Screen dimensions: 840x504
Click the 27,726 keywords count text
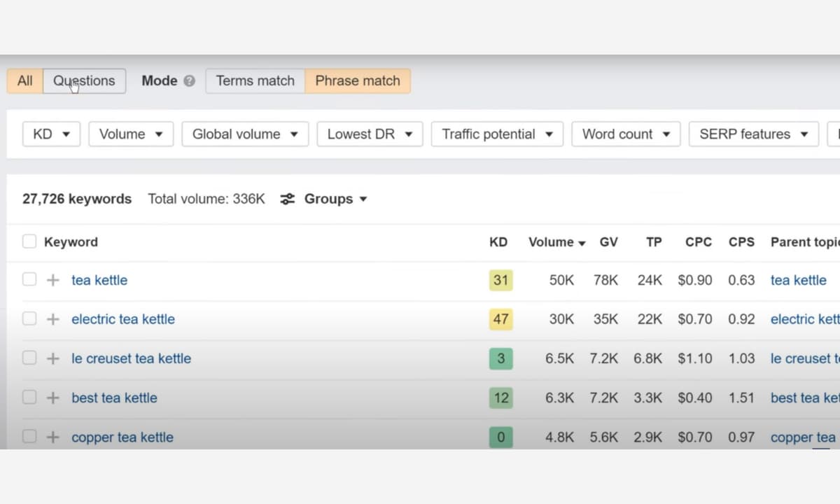tap(77, 199)
